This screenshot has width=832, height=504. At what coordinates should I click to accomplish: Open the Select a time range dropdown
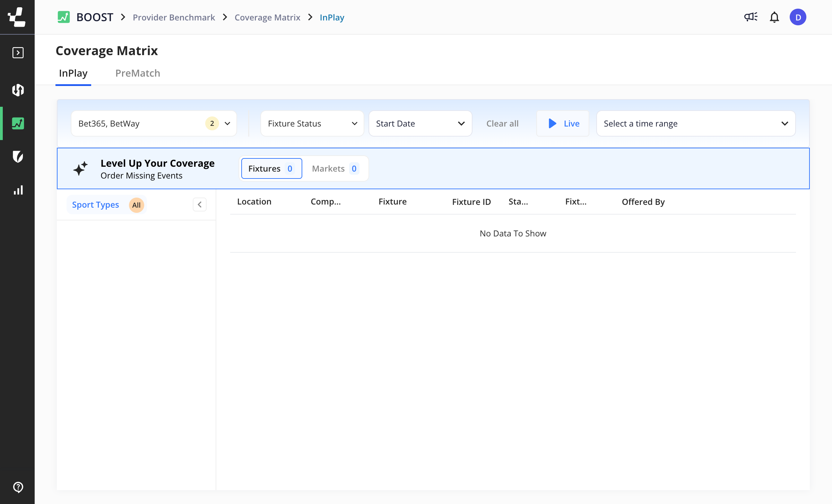click(695, 123)
